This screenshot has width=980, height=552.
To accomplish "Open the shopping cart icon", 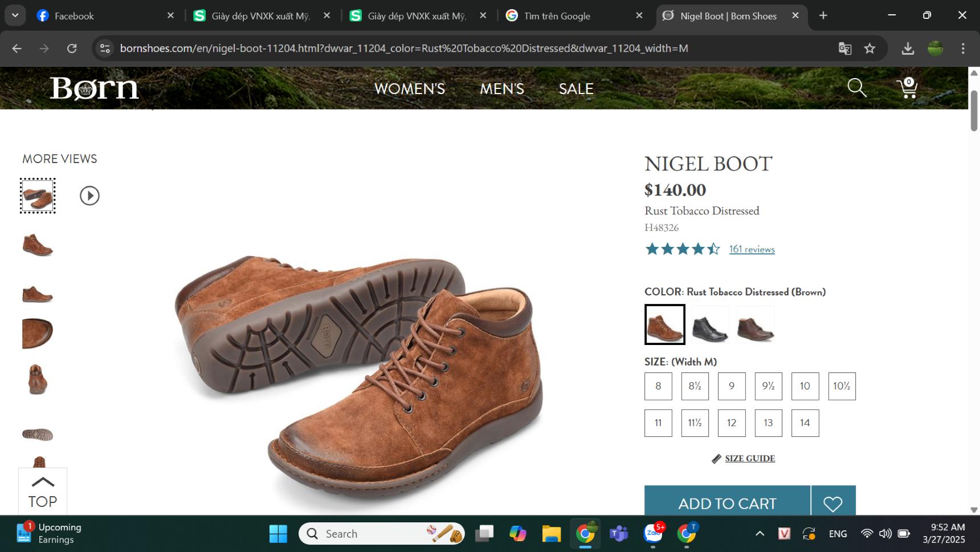I will [x=906, y=88].
